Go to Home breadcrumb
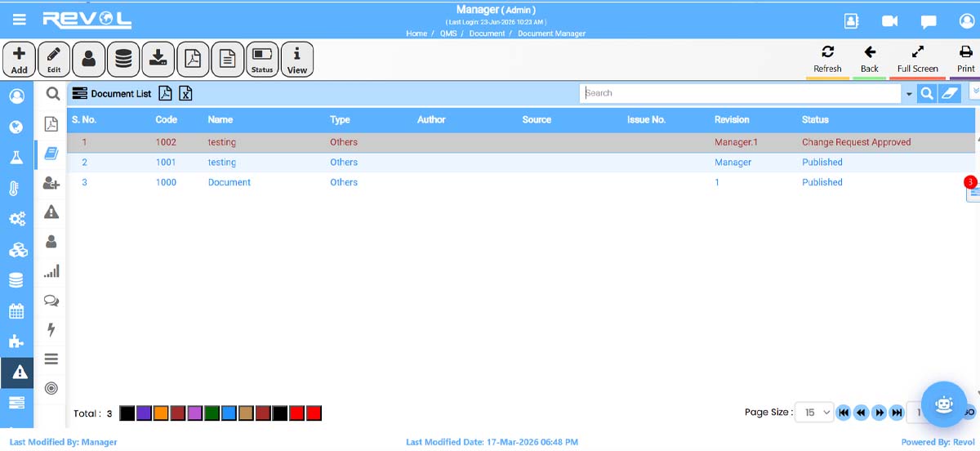This screenshot has height=451, width=980. tap(416, 33)
